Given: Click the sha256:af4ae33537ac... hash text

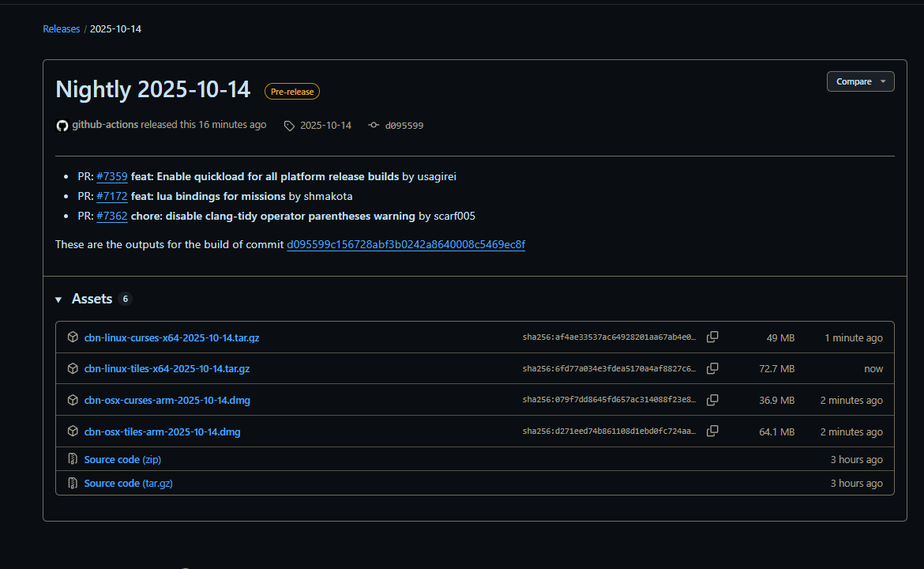Looking at the screenshot, I should click(609, 337).
